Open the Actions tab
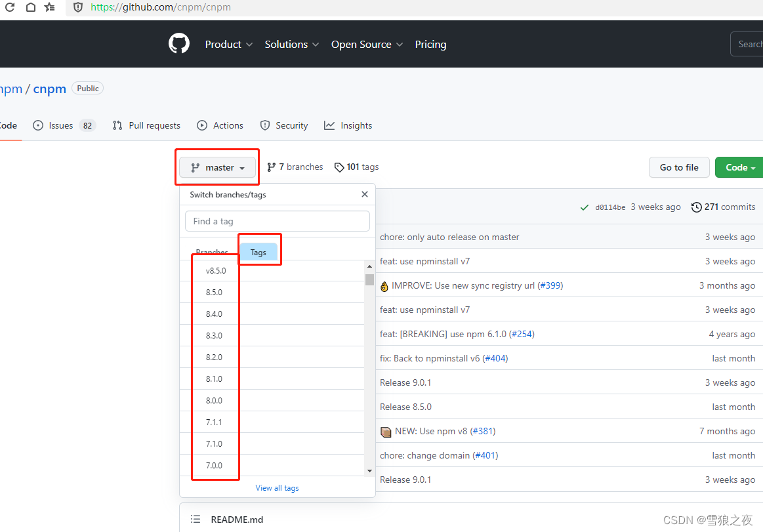Image resolution: width=763 pixels, height=532 pixels. pyautogui.click(x=220, y=125)
